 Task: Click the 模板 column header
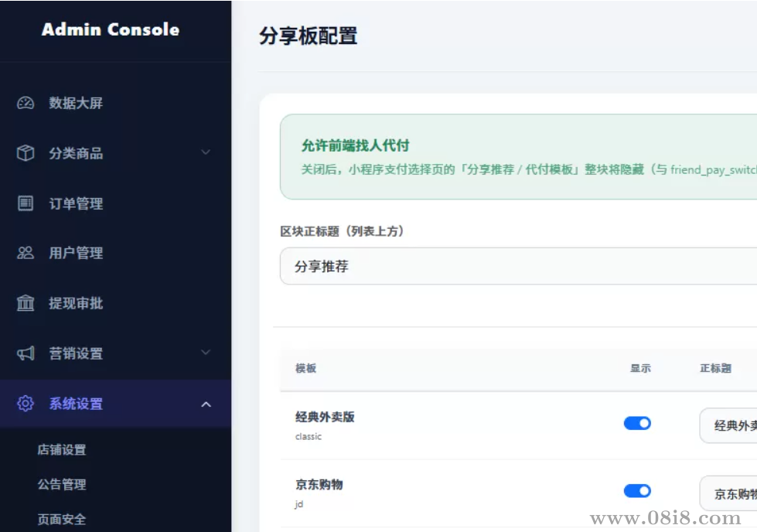click(x=305, y=368)
